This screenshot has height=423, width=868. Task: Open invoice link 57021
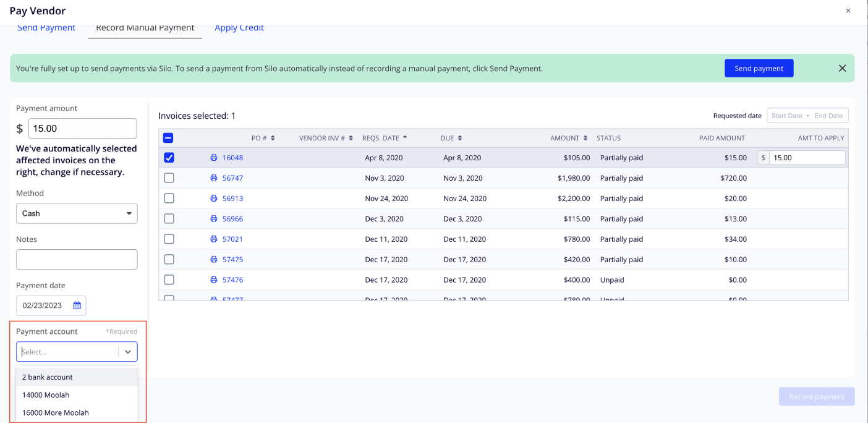coord(232,239)
